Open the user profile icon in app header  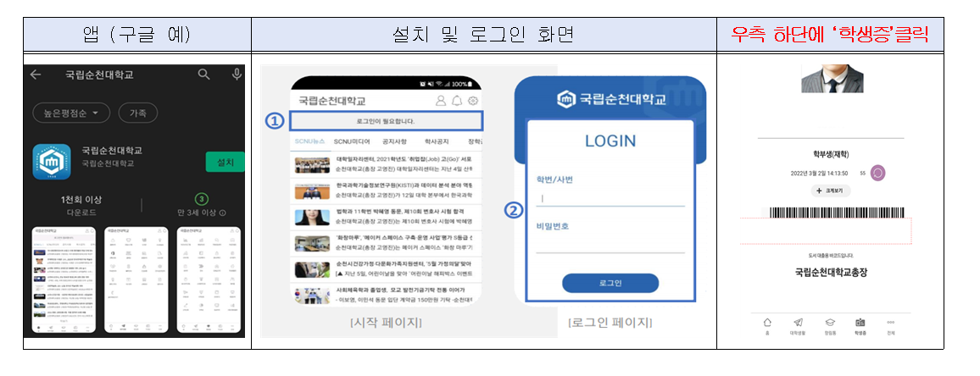441,101
